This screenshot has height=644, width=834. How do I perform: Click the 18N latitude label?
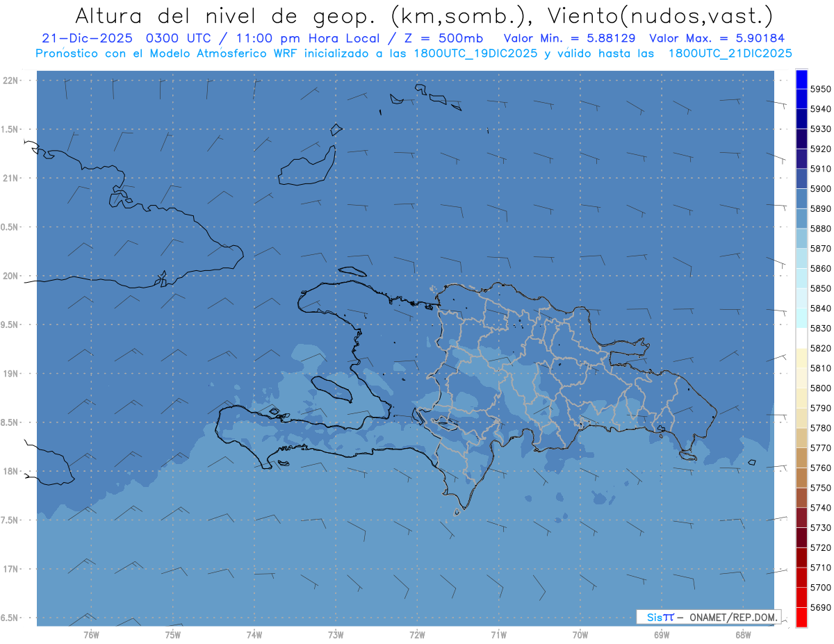12,471
